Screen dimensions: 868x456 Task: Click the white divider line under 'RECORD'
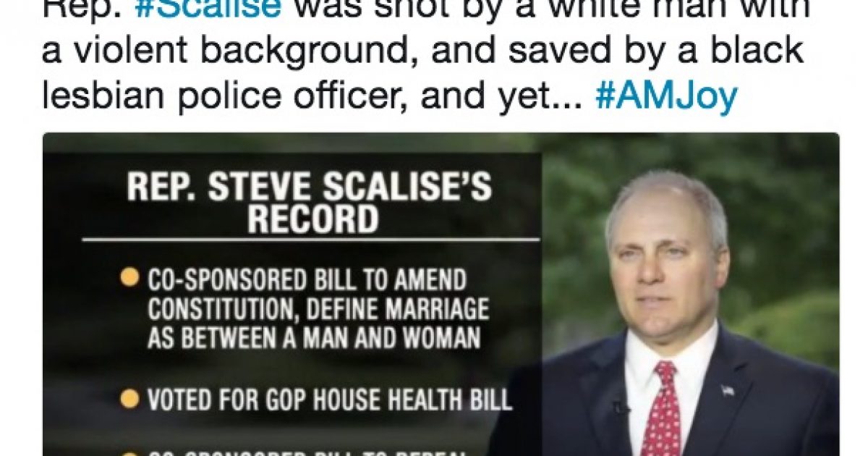tap(310, 240)
